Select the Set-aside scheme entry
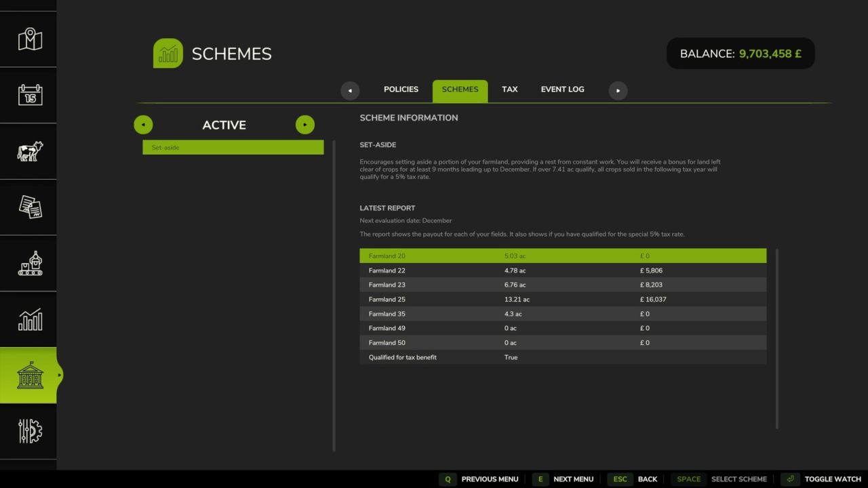The image size is (868, 488). 233,147
